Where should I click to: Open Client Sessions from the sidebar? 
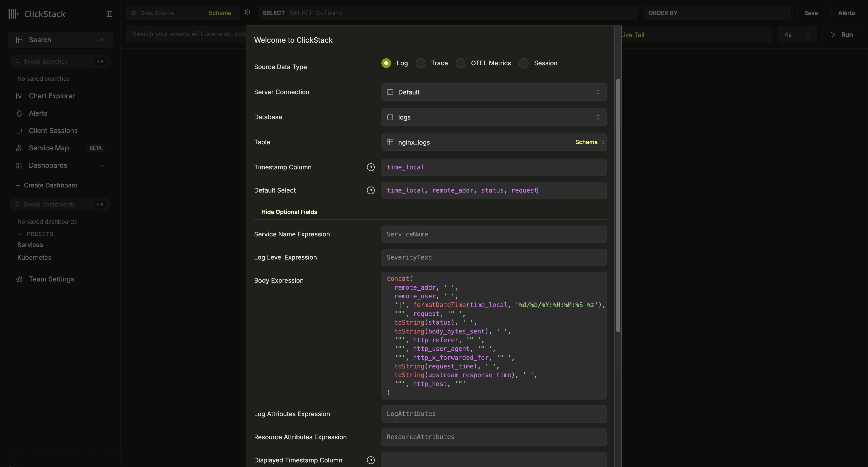pos(53,131)
